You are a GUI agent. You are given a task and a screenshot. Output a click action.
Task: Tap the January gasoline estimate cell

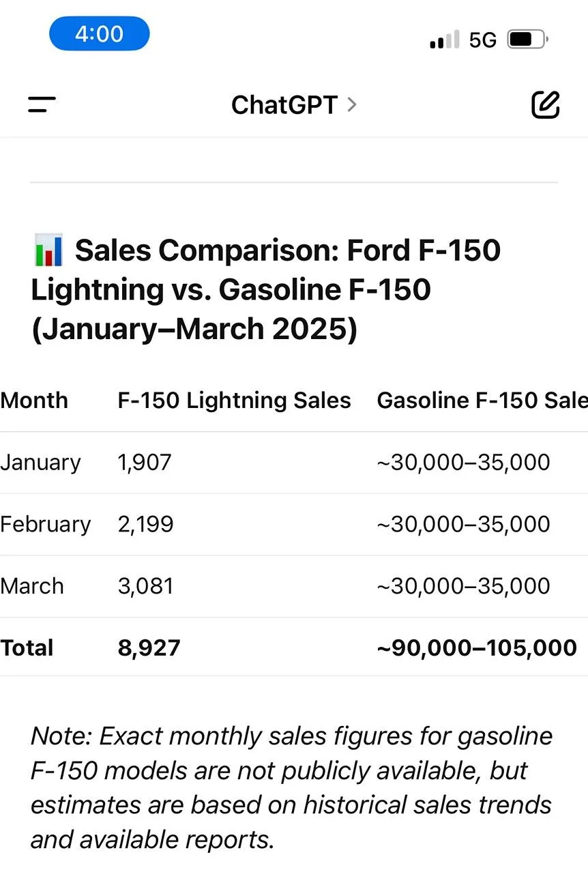click(x=463, y=463)
